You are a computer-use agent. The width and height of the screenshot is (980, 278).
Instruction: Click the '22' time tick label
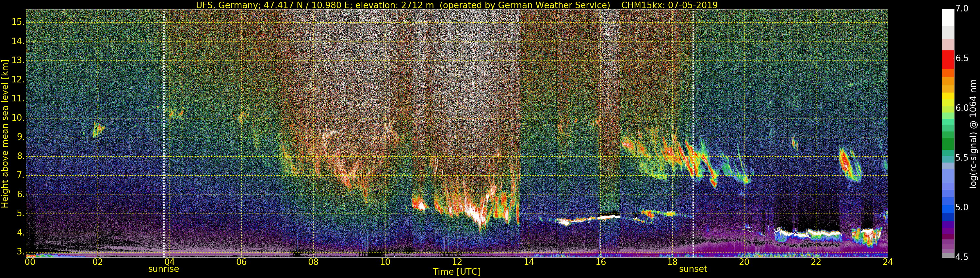click(816, 262)
